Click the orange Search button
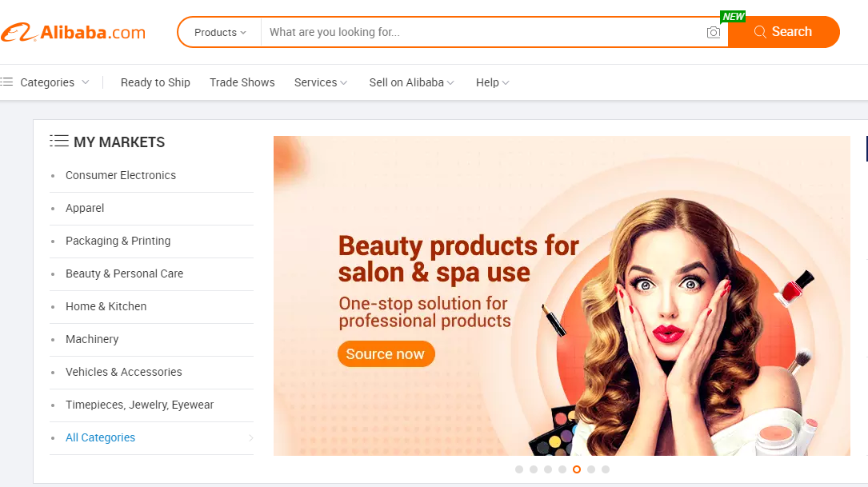Image resolution: width=868 pixels, height=487 pixels. click(x=783, y=32)
